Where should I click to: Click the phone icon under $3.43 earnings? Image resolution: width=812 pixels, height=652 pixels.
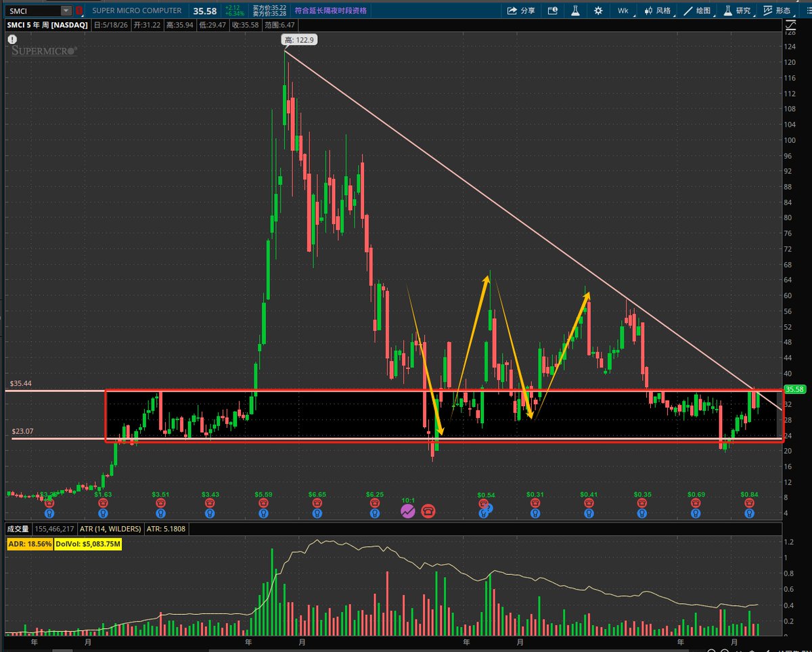(x=210, y=504)
